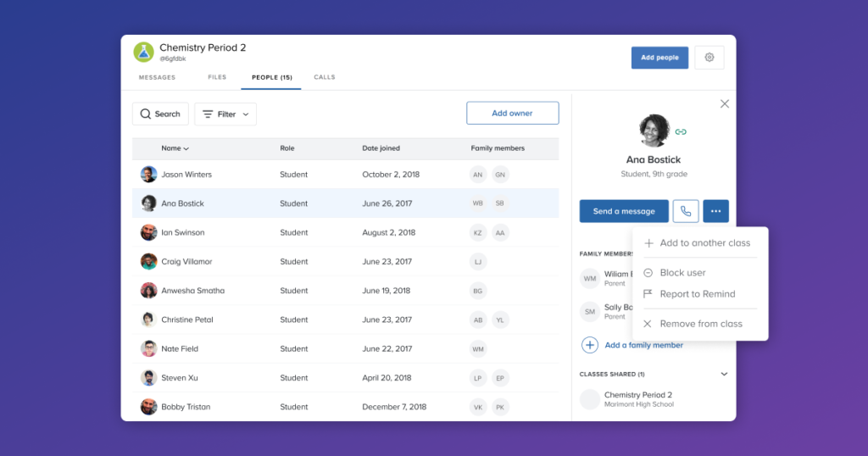Sort by the Name column arrow

click(x=186, y=149)
